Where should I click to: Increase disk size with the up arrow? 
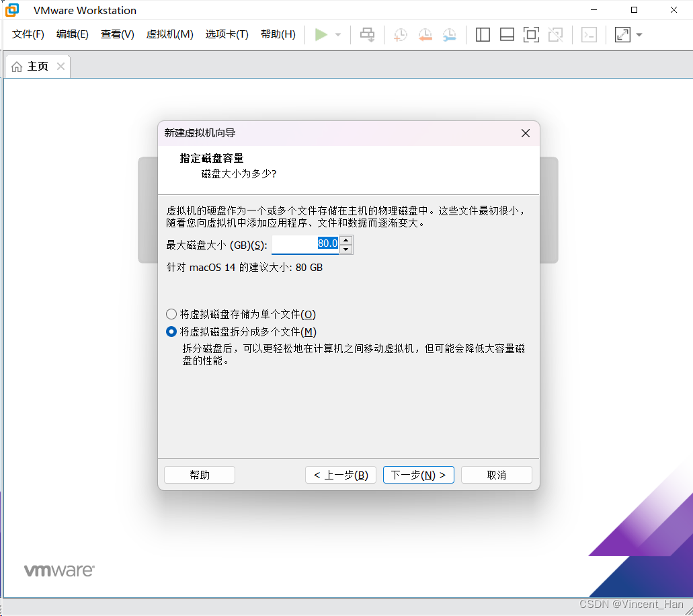point(346,240)
